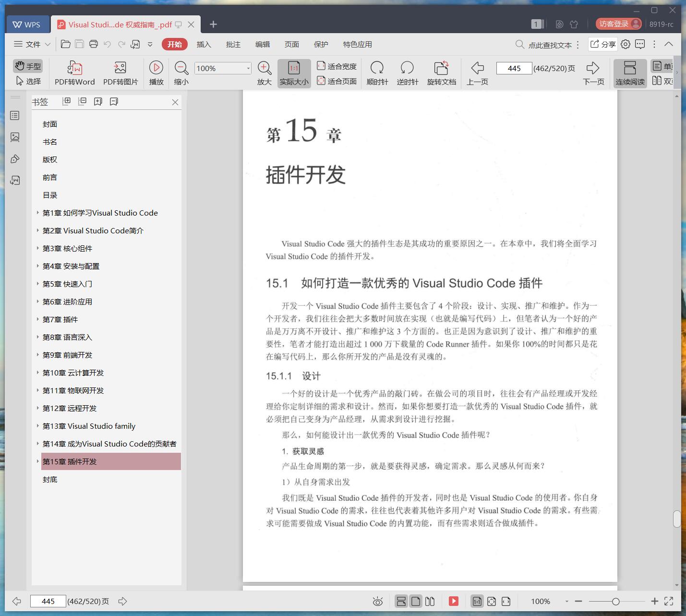This screenshot has height=616, width=686.
Task: Open the 批注 ribbon tab
Action: (233, 44)
